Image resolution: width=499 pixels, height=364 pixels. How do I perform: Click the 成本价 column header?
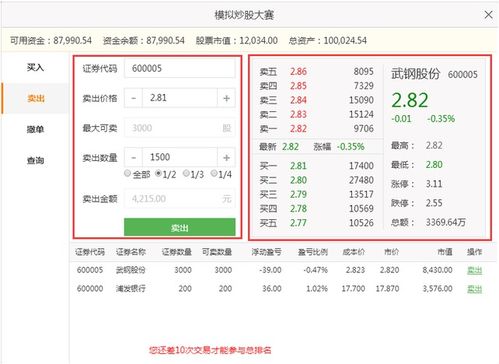coord(354,252)
